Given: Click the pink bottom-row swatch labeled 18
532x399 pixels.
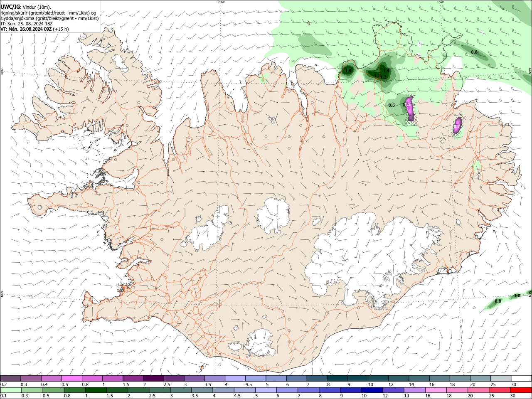Looking at the screenshot, I should [x=456, y=390].
